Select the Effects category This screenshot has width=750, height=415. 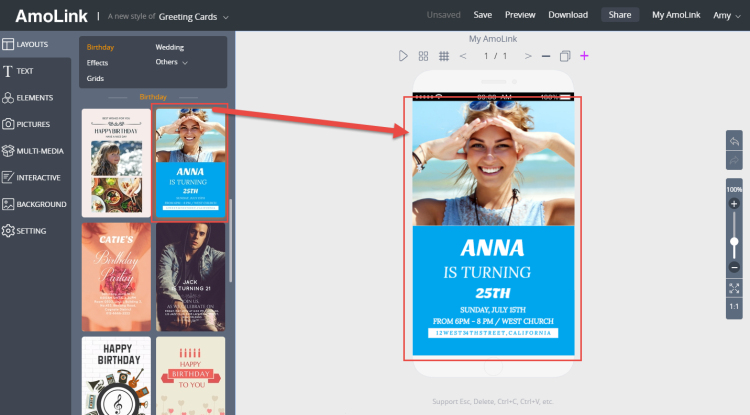(97, 63)
